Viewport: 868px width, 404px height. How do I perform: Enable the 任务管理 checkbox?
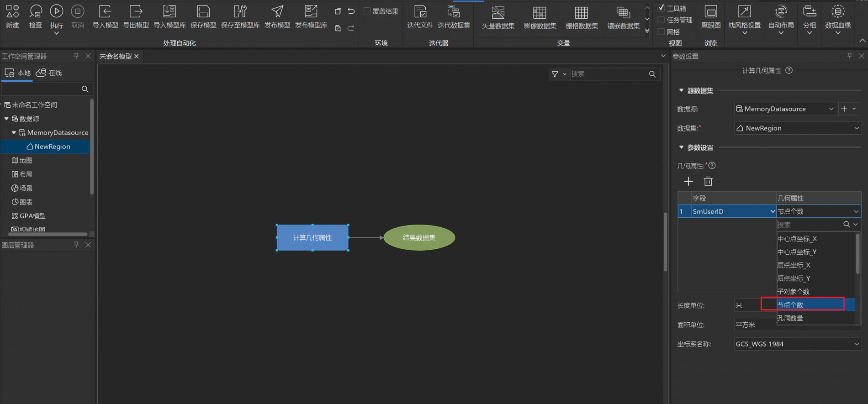[661, 20]
